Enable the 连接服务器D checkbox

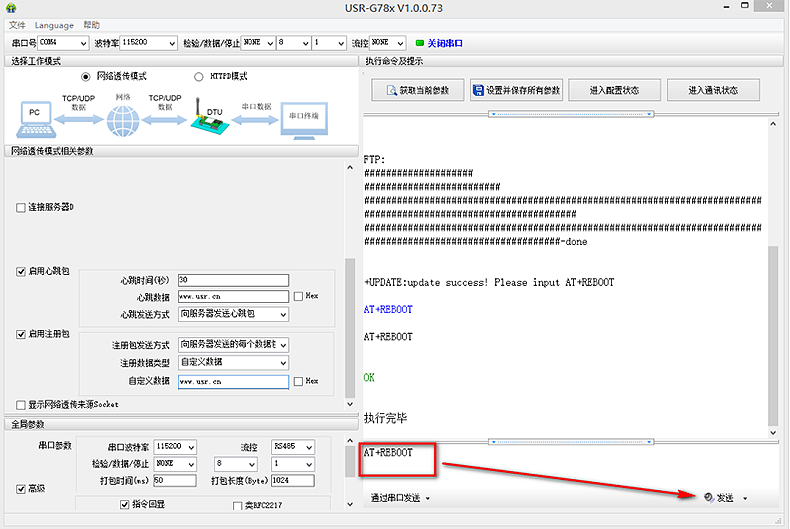(x=21, y=207)
